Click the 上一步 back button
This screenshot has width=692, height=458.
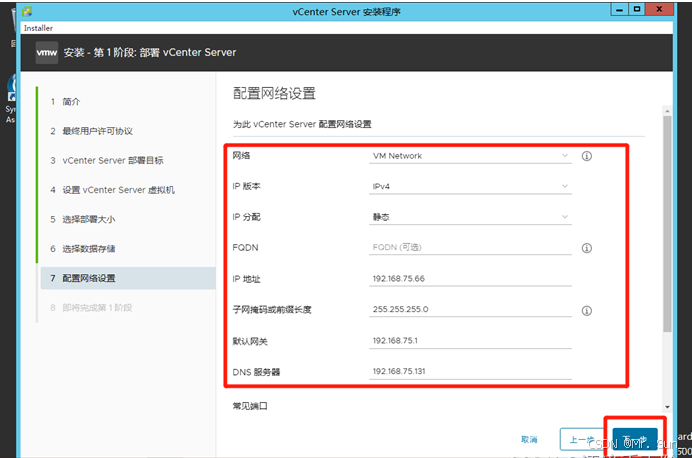582,439
